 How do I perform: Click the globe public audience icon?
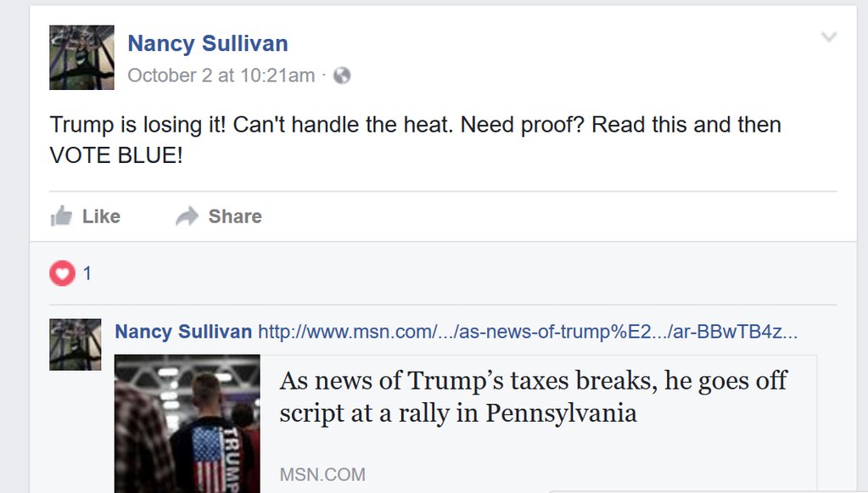point(342,76)
